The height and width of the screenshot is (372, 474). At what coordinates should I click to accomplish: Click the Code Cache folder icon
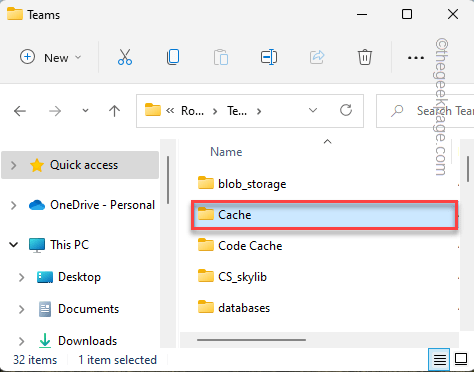point(206,245)
